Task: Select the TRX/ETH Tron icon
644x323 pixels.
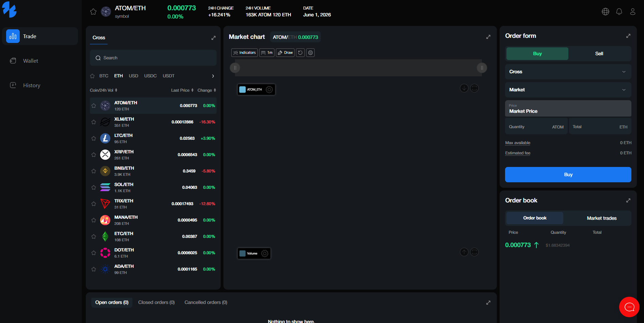Action: point(105,204)
